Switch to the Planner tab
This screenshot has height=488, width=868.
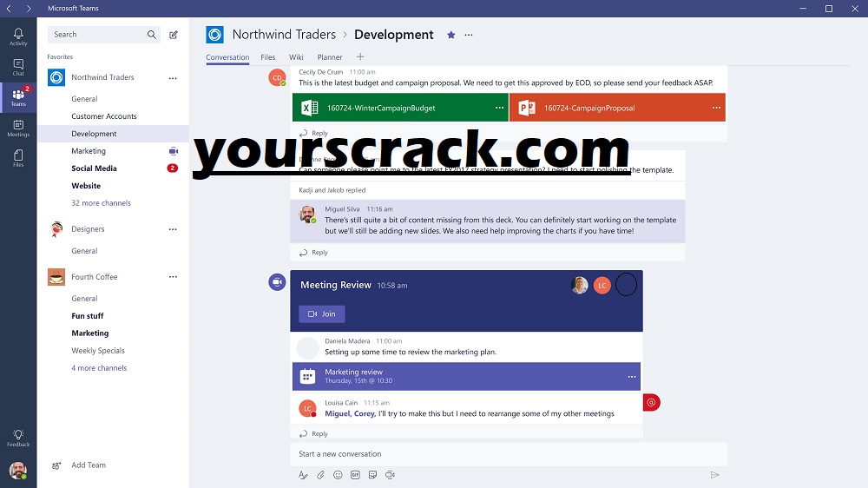click(x=329, y=57)
